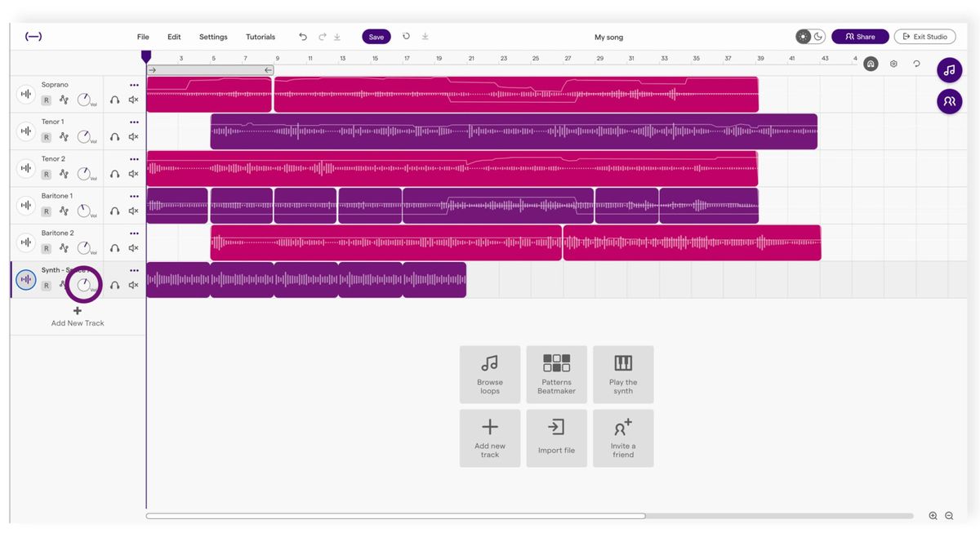Click the Save button
The height and width of the screenshot is (551, 980).
pos(376,36)
